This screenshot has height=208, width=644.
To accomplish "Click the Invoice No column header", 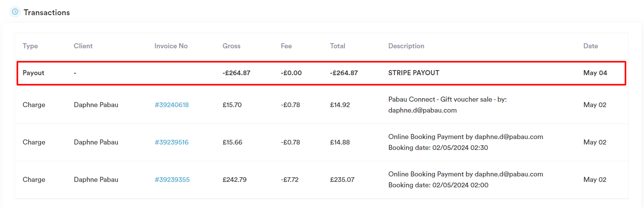I will 171,46.
